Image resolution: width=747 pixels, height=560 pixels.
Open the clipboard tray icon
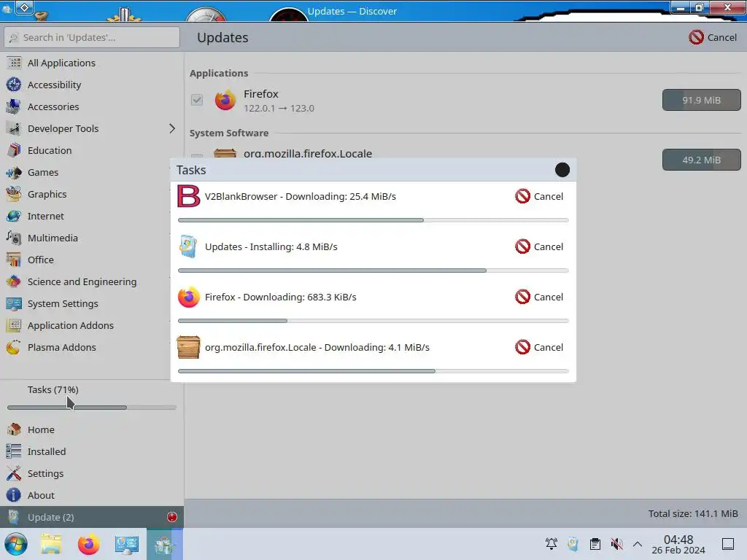(x=595, y=544)
